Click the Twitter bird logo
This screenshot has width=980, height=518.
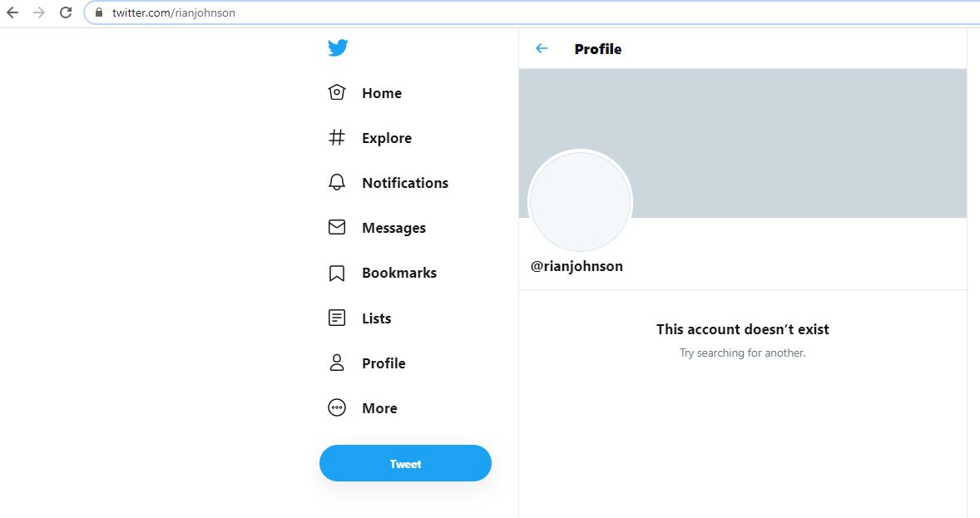(x=337, y=48)
